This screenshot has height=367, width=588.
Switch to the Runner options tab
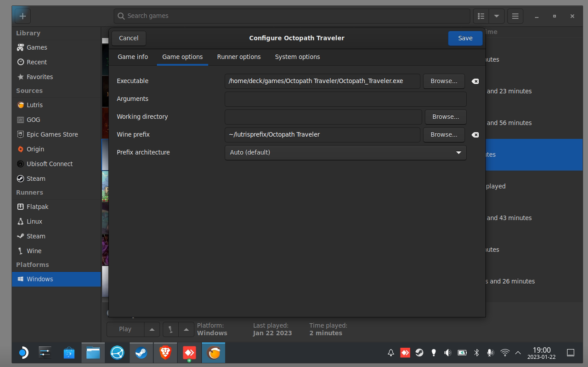pos(239,57)
